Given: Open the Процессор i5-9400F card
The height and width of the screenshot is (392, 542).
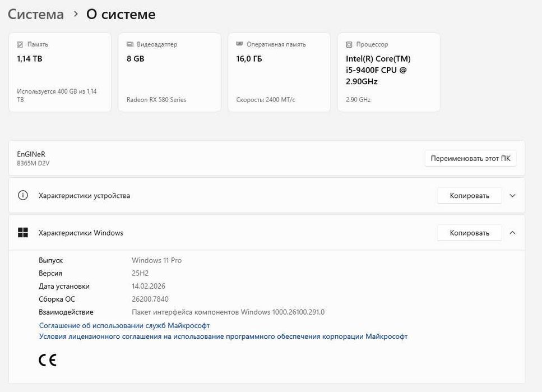Looking at the screenshot, I should [389, 72].
